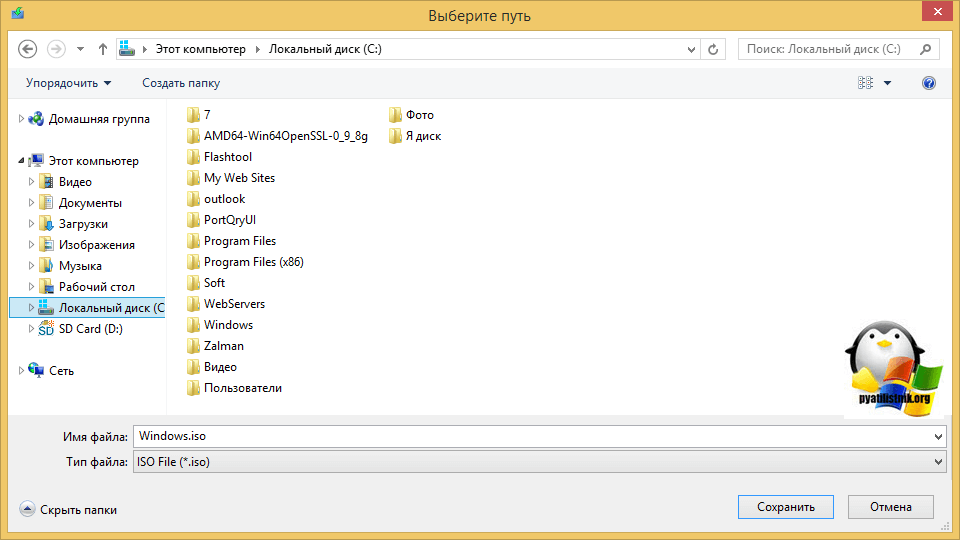Collapse the Этот компьютер tree node
Screen dimensions: 960x540
coord(22,161)
